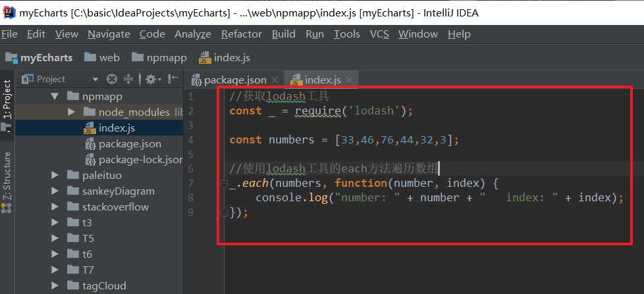The image size is (644, 294).
Task: Open the Run menu
Action: click(315, 34)
